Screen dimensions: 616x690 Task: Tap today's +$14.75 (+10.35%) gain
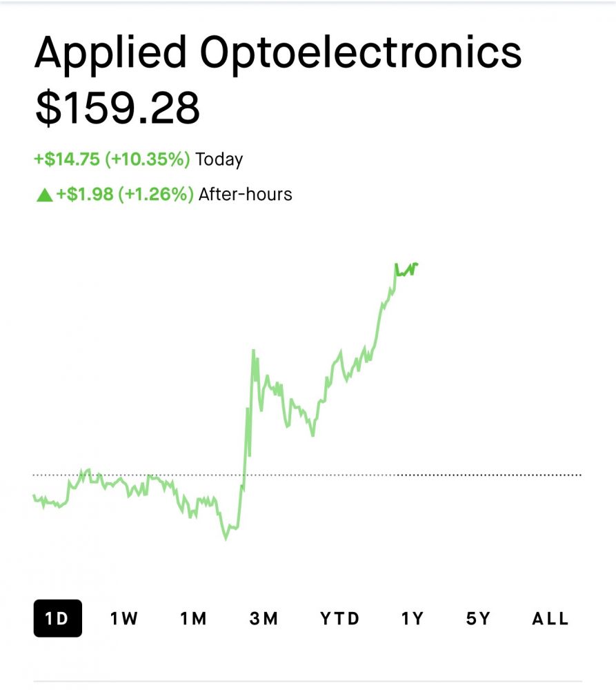(x=112, y=160)
